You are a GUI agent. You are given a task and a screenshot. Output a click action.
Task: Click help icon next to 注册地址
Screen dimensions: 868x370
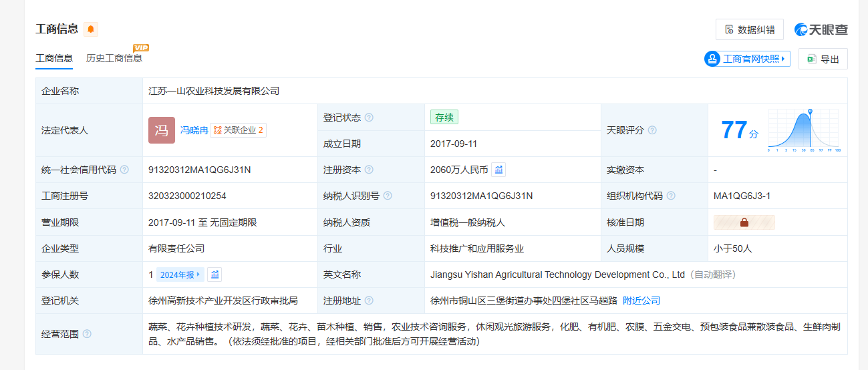[369, 301]
